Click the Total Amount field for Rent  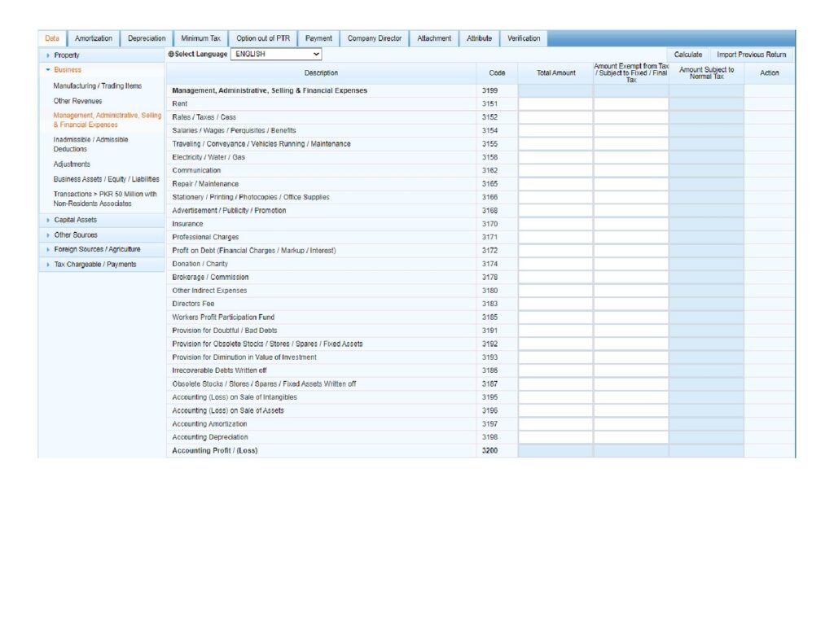[x=555, y=104]
